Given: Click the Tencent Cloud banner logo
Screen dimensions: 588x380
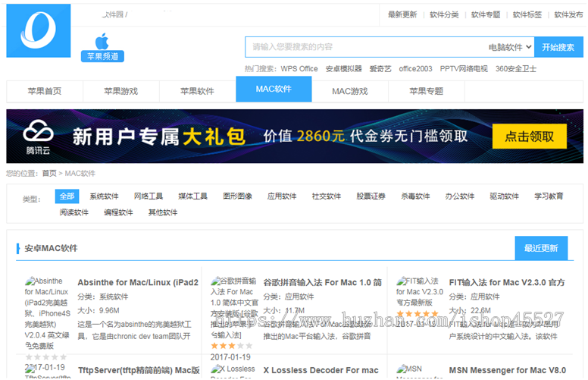Looking at the screenshot, I should point(38,137).
